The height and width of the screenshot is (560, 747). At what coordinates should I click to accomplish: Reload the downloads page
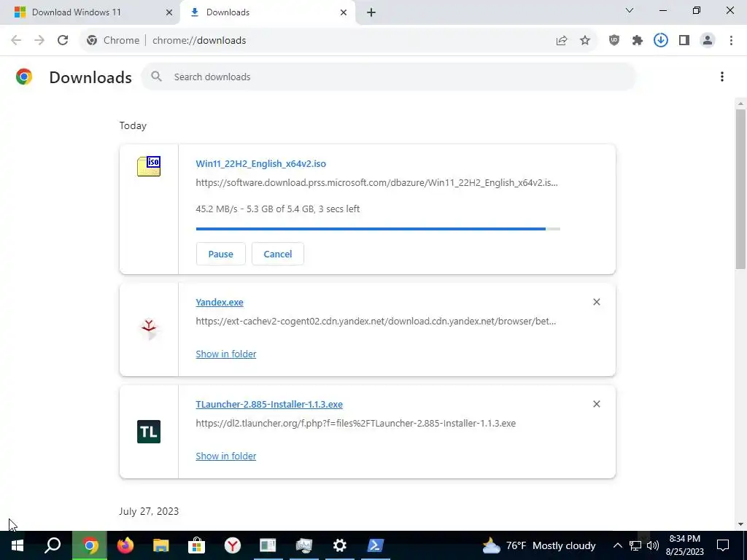[63, 40]
